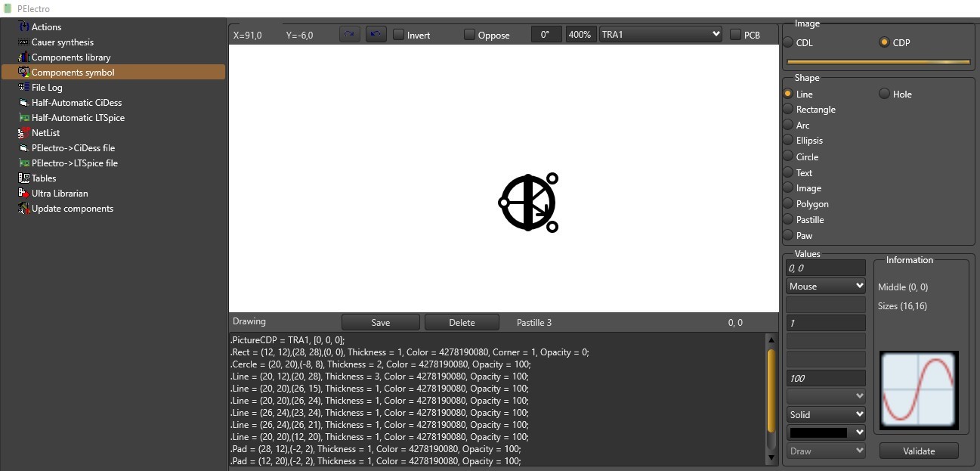980x471 pixels.
Task: Open the TRA1 component dropdown
Action: (660, 35)
